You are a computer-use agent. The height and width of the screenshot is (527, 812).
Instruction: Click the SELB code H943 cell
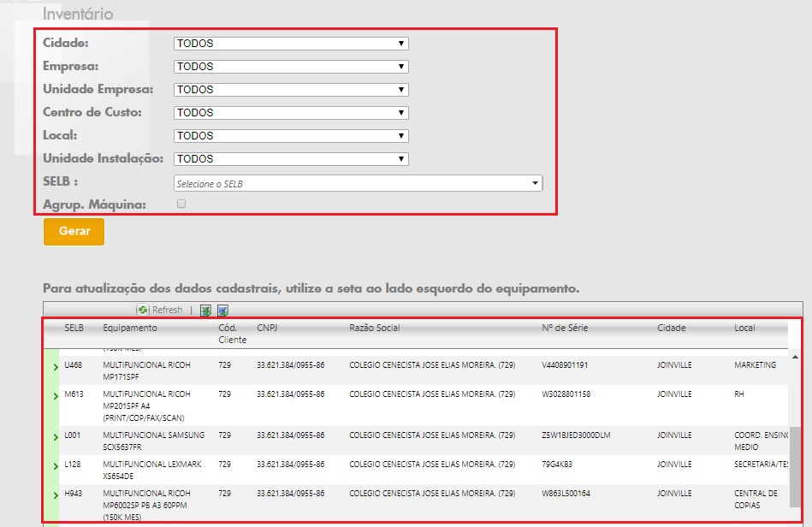click(73, 494)
